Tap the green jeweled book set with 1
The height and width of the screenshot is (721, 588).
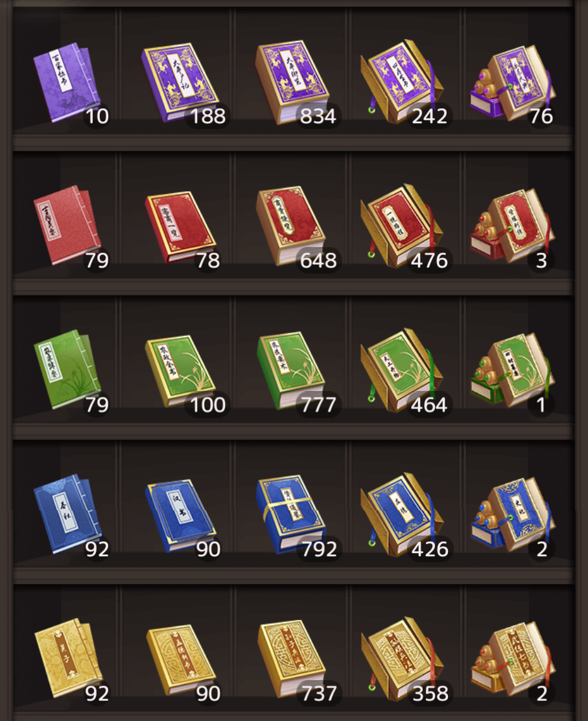513,371
